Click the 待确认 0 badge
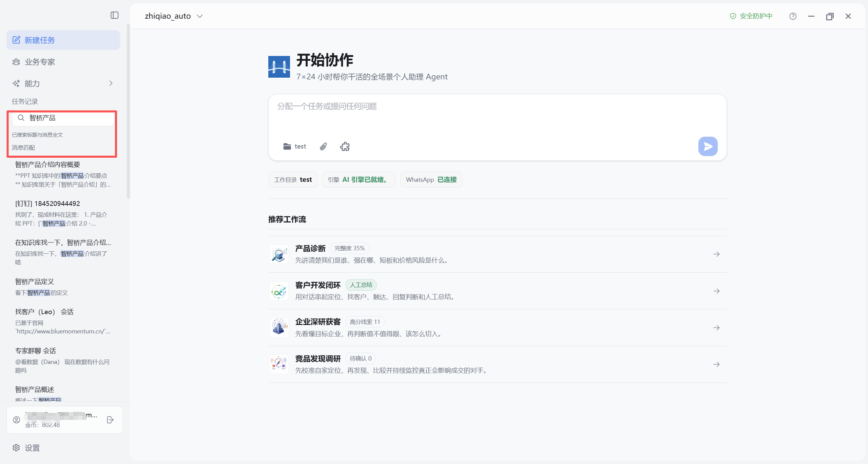This screenshot has height=464, width=868. 361,358
